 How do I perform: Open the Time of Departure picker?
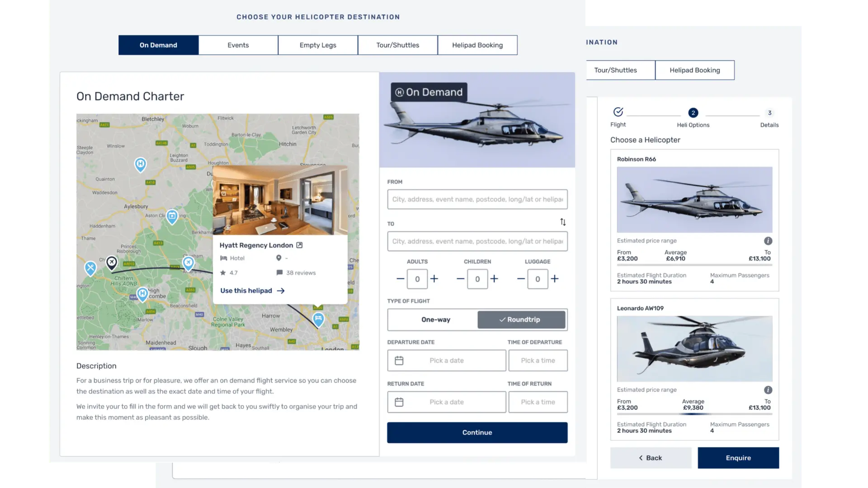[538, 361]
